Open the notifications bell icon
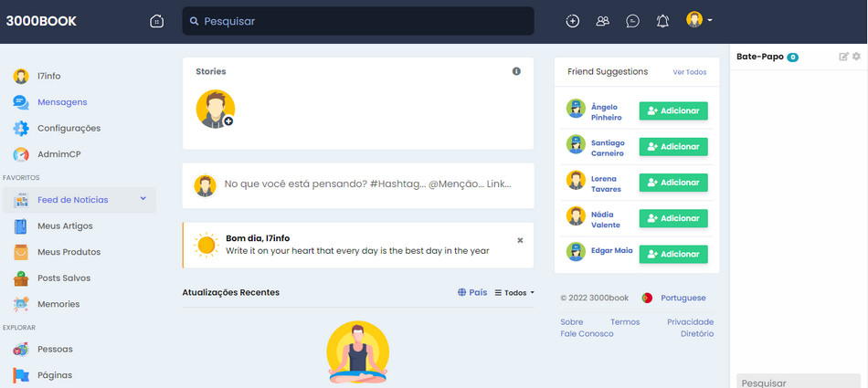This screenshot has height=388, width=868. [x=662, y=21]
